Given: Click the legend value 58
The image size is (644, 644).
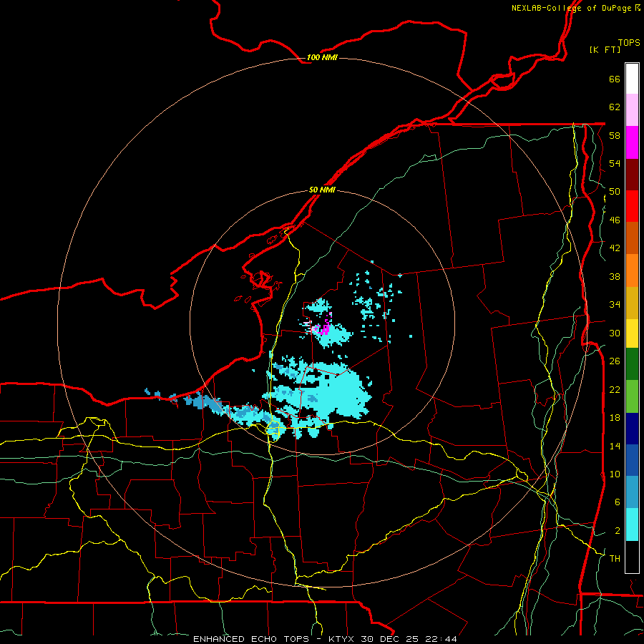Looking at the screenshot, I should click(x=615, y=135).
